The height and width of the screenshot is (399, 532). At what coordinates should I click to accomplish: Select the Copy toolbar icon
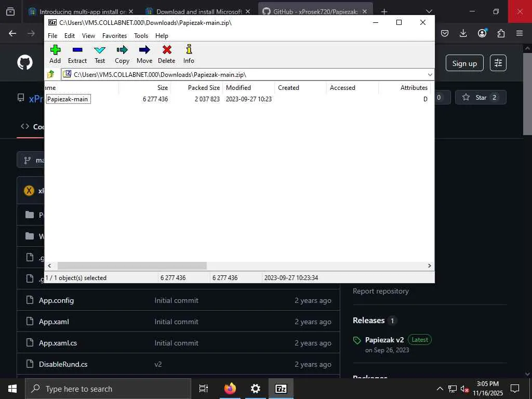pos(122,54)
